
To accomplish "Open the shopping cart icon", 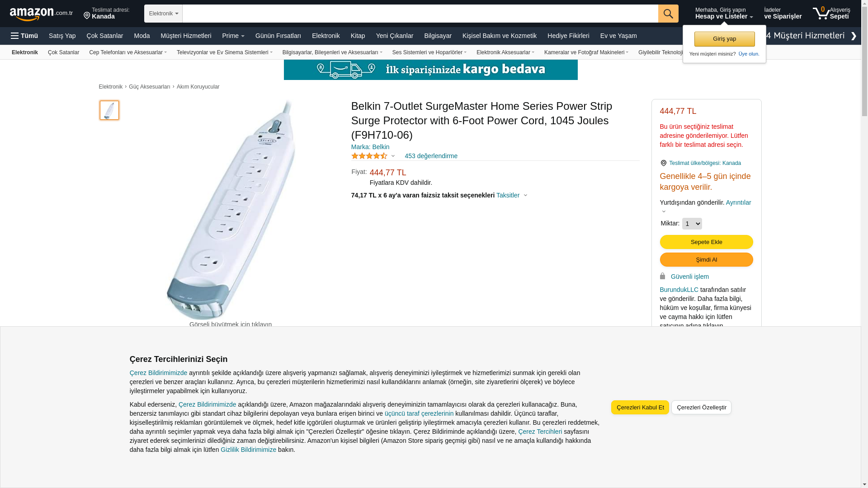I will click(x=821, y=14).
